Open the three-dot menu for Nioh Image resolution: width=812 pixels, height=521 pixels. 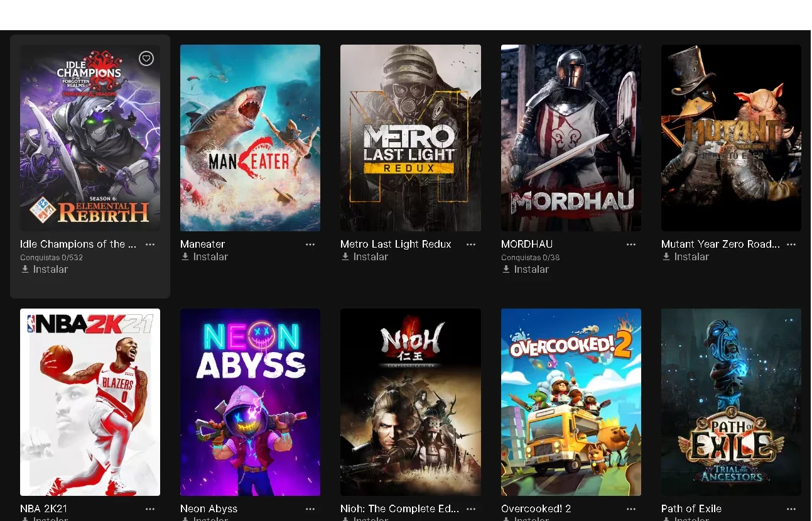coord(471,509)
